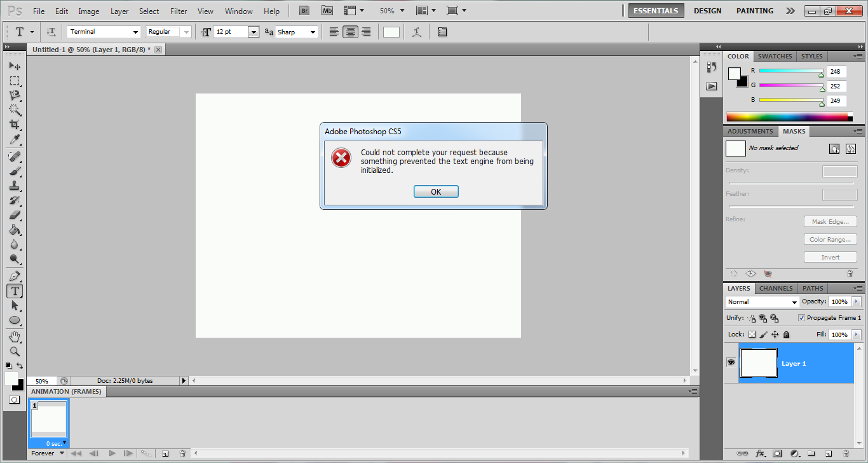The height and width of the screenshot is (463, 868).
Task: Select the Horizontal Type tool
Action: [x=15, y=291]
